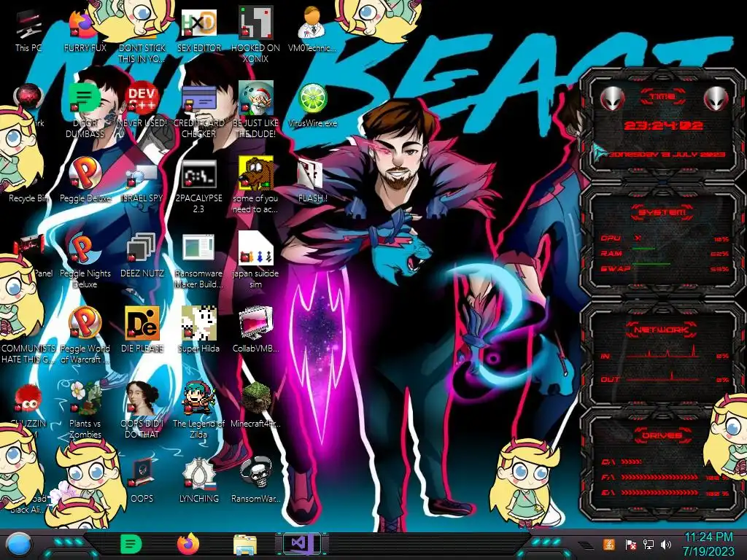Image resolution: width=747 pixels, height=560 pixels.
Task: Select the dog icon 'some of you need to ac...'
Action: tap(255, 186)
